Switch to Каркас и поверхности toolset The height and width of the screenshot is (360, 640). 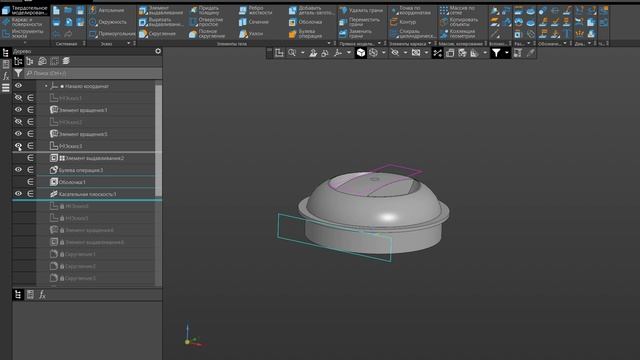(25, 22)
